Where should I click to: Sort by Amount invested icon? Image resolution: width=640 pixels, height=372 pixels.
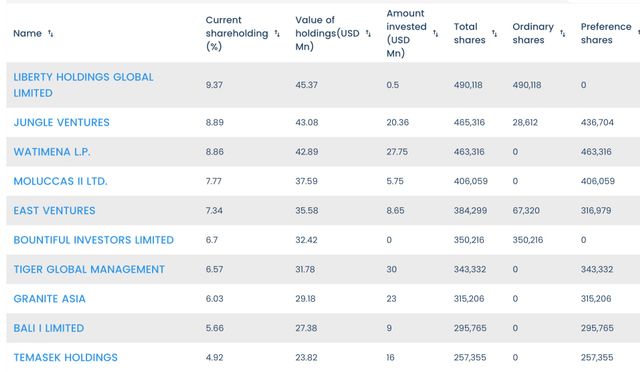[436, 33]
